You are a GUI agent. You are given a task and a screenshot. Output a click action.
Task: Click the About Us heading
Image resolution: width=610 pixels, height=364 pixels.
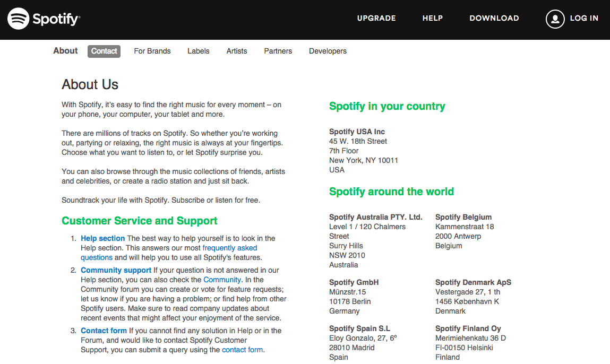[90, 84]
